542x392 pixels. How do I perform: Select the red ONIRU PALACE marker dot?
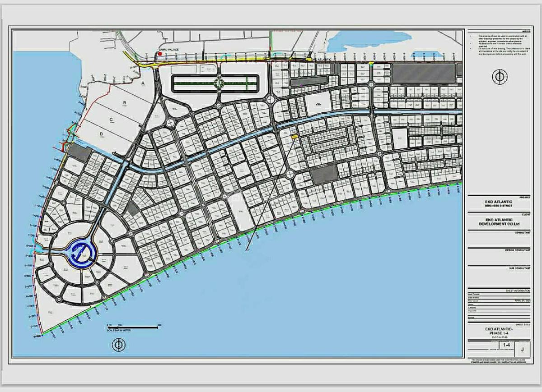tap(159, 53)
